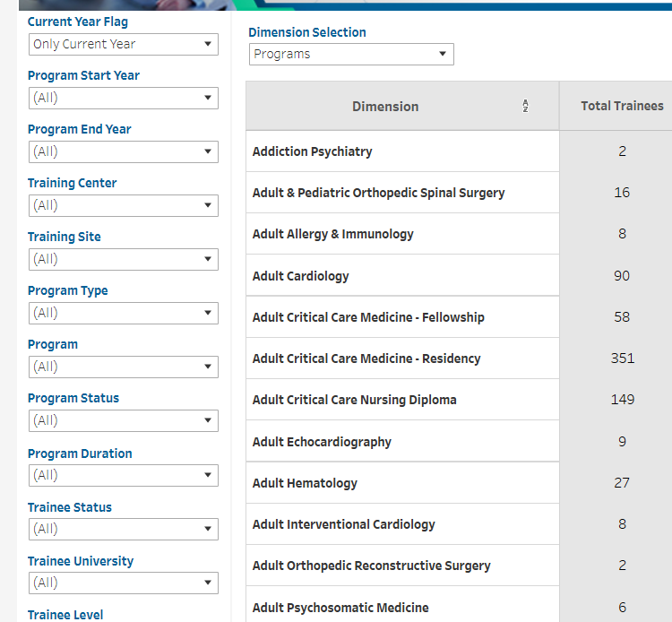Sort the Dimension column alphabetically

coord(525,107)
